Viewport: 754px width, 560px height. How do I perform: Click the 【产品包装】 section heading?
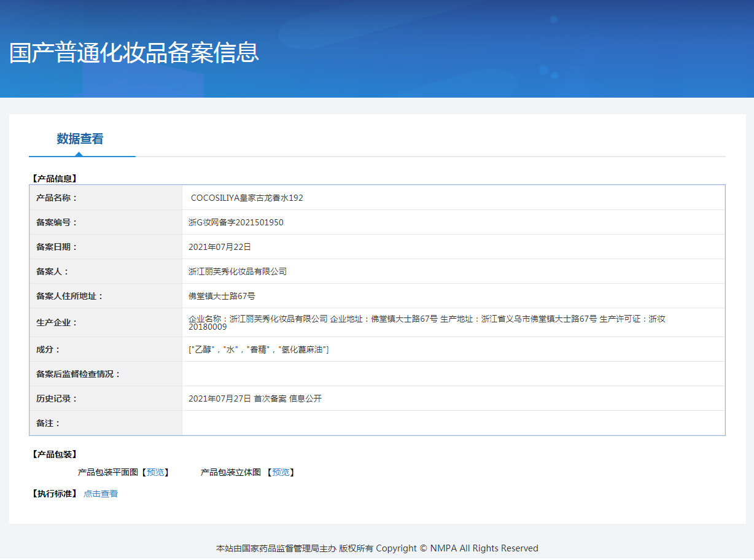pos(54,454)
